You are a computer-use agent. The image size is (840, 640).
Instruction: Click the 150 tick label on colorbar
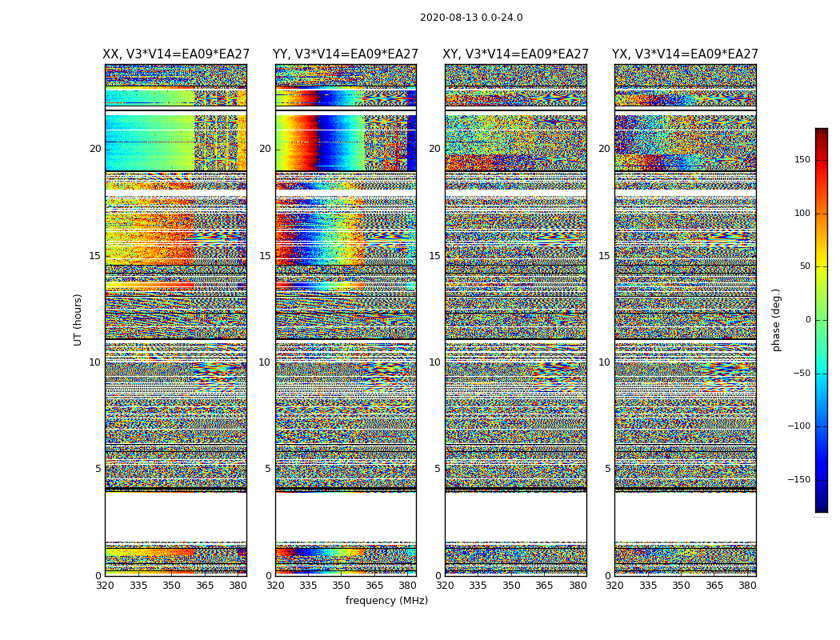[802, 159]
